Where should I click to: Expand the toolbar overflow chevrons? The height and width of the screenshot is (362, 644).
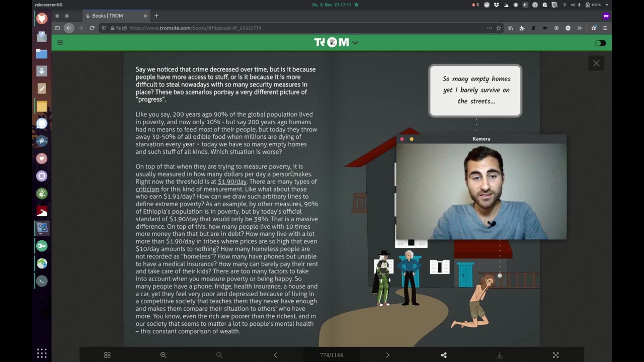tap(580, 28)
